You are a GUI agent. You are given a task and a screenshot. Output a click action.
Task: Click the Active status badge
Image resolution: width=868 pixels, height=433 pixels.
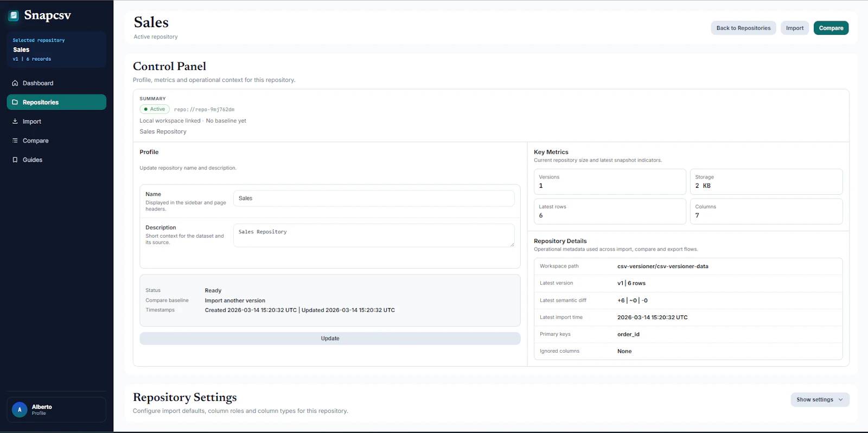(155, 109)
